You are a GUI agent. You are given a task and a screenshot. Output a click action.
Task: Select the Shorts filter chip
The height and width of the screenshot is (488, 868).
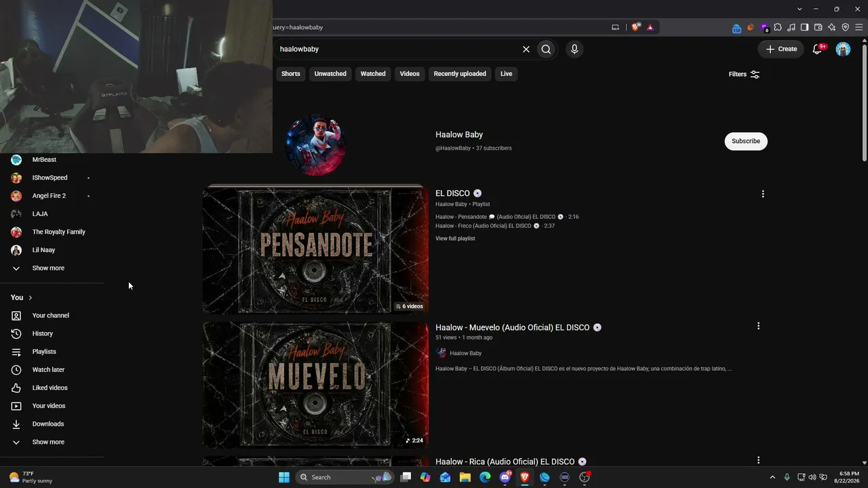click(291, 74)
